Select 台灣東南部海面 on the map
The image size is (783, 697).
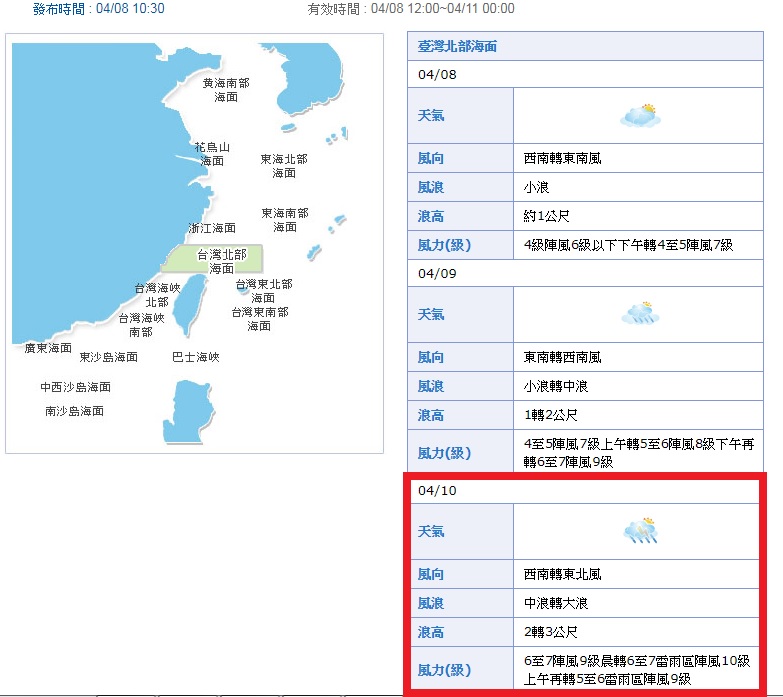click(x=260, y=319)
